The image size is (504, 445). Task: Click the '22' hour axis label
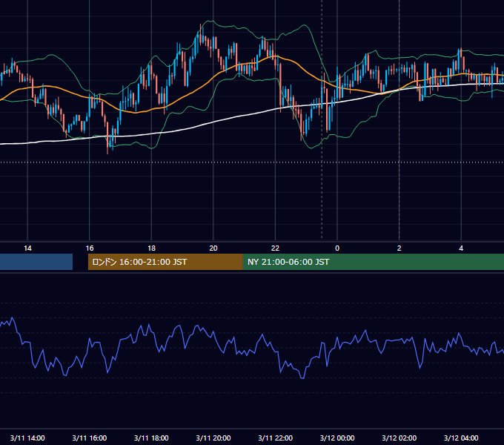tap(275, 248)
